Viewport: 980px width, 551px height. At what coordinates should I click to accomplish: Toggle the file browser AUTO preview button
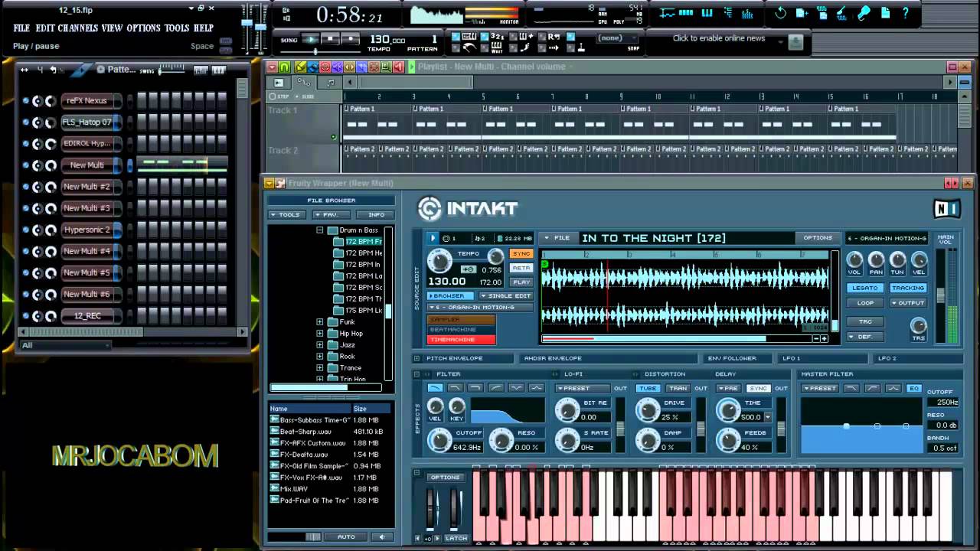(346, 537)
